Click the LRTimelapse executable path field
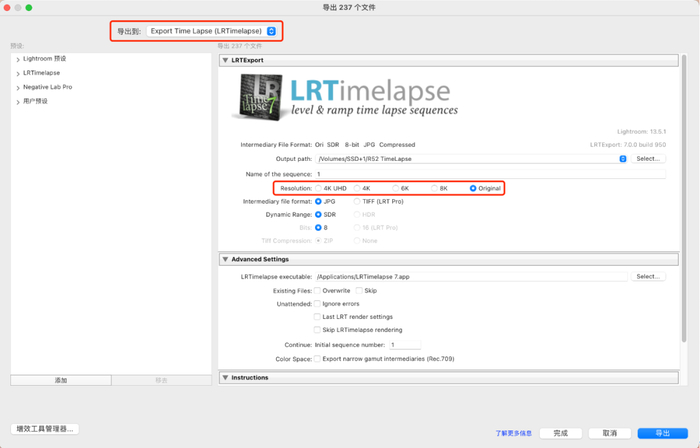This screenshot has height=448, width=700. [471, 277]
